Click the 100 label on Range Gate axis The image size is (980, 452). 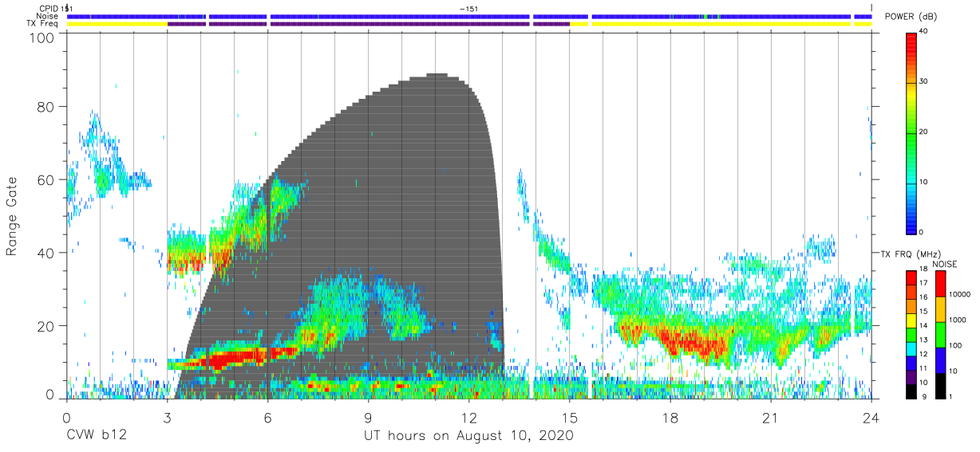point(41,37)
